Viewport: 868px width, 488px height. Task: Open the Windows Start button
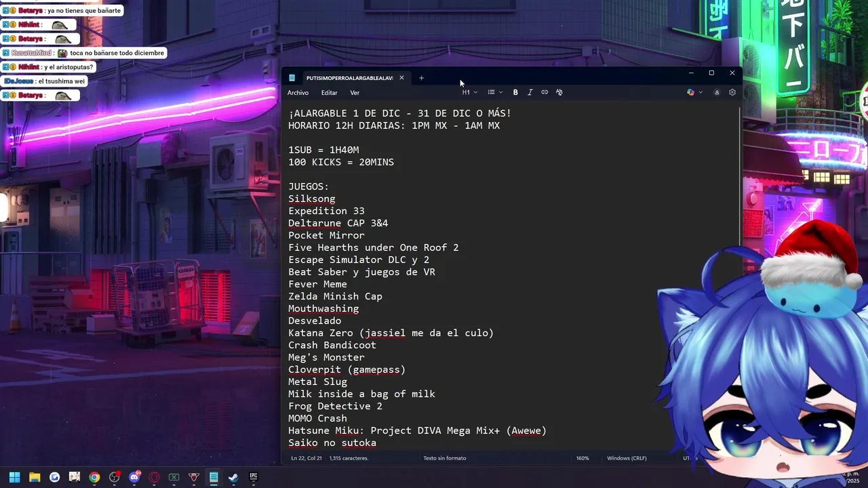[x=14, y=477]
